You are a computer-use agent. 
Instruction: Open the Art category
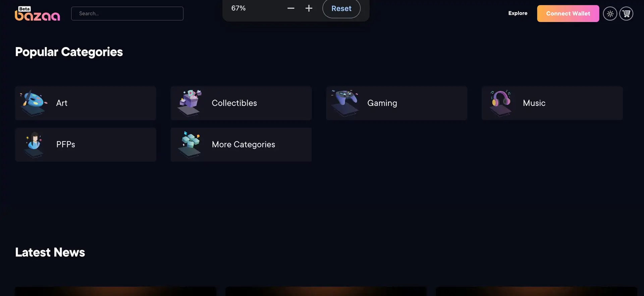(86, 103)
